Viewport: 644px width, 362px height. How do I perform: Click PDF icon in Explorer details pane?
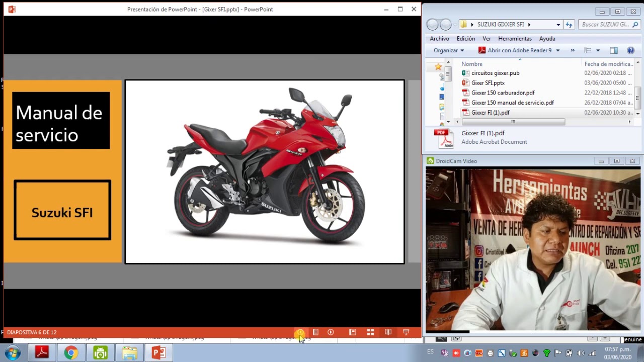[x=445, y=138]
